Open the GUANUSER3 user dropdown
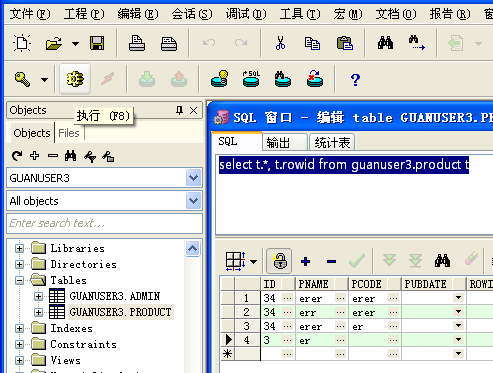 pyautogui.click(x=194, y=178)
